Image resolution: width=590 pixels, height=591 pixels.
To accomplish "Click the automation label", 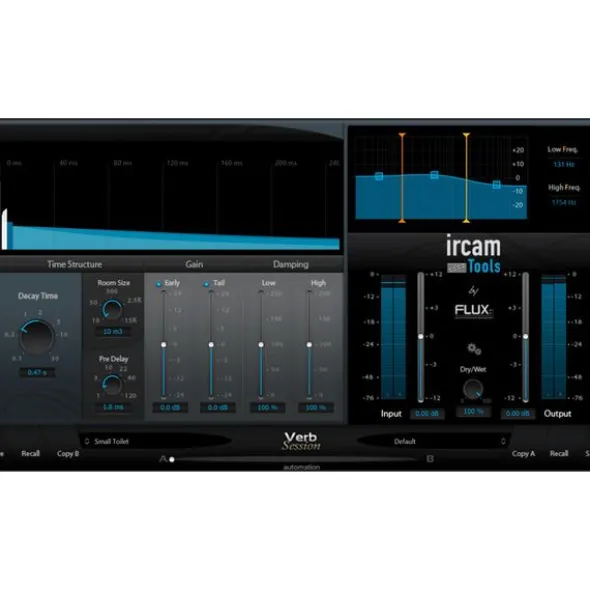I will 302,467.
